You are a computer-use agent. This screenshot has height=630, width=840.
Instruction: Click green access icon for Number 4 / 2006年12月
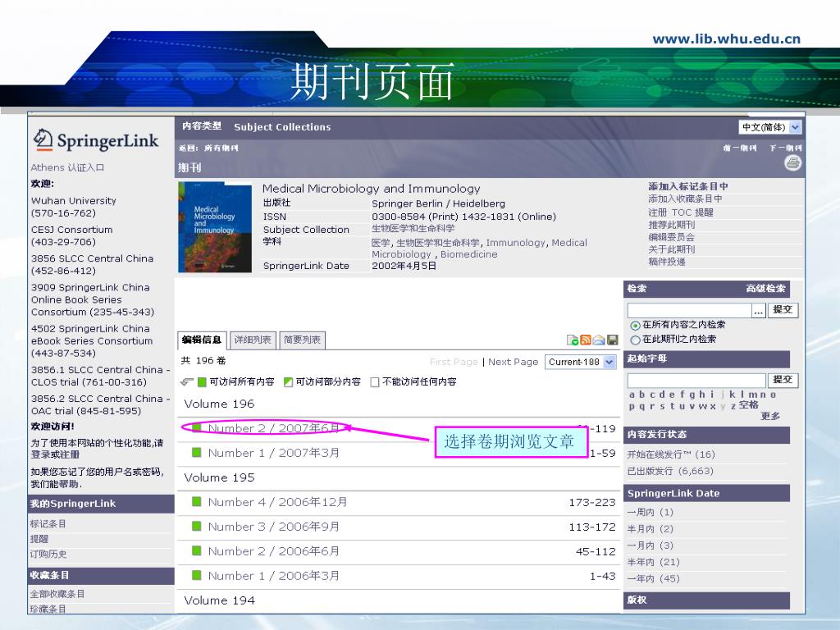click(x=197, y=502)
